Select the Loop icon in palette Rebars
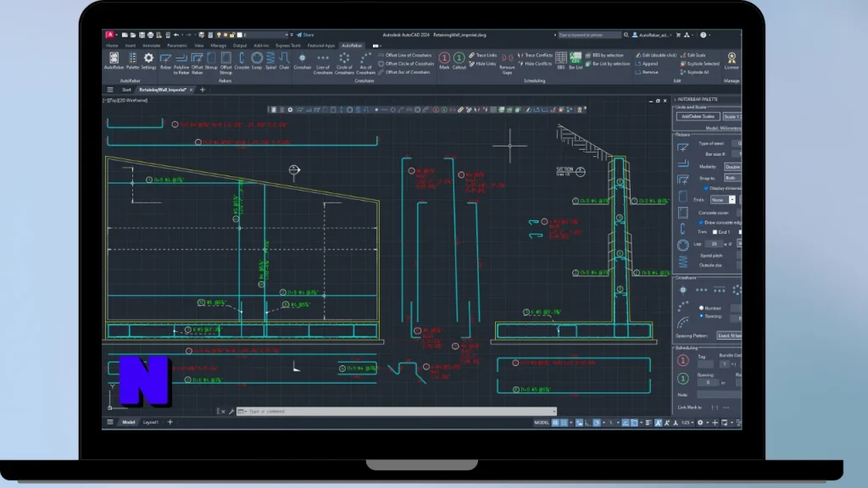The width and height of the screenshot is (868, 488). 683,245
